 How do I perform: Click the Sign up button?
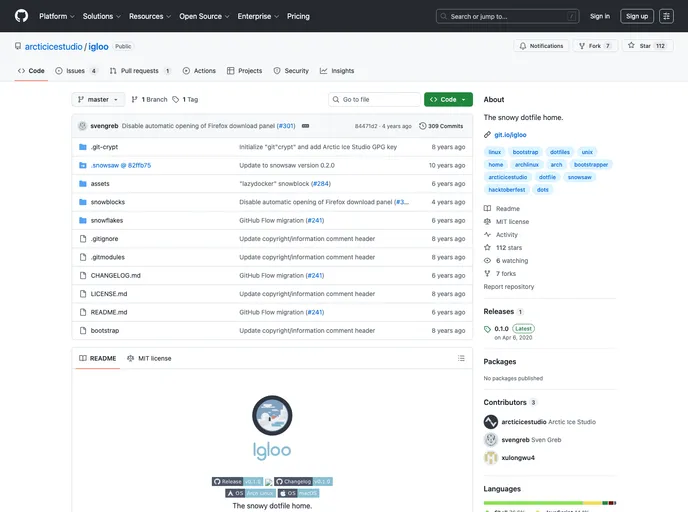pos(636,16)
